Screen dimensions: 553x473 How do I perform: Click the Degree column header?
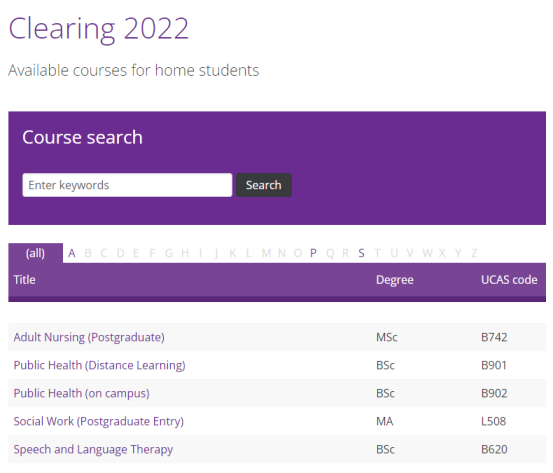(x=395, y=280)
